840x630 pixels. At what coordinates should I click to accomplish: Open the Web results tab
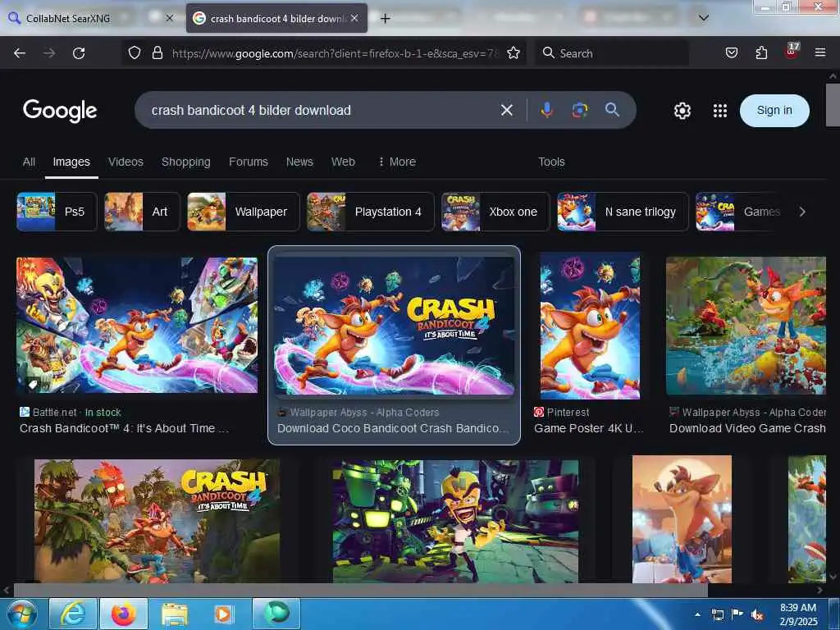click(343, 162)
